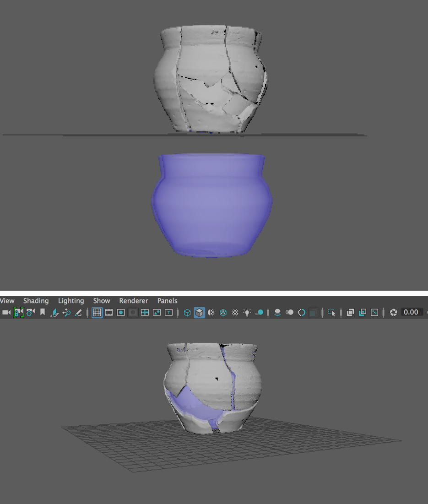Click the Select Camera icon

pyautogui.click(x=6, y=313)
